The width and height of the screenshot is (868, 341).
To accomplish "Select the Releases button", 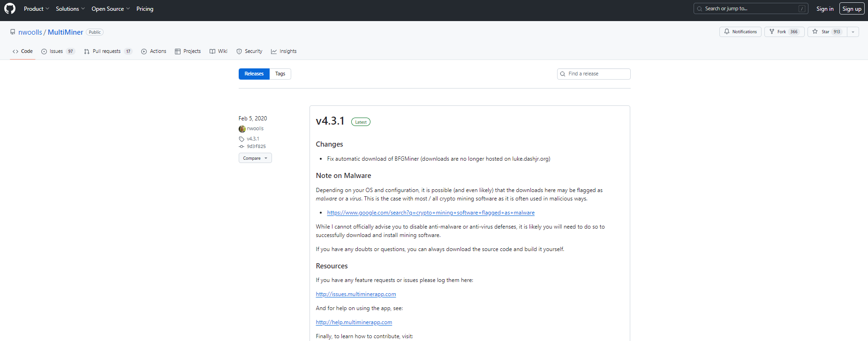I will point(254,74).
